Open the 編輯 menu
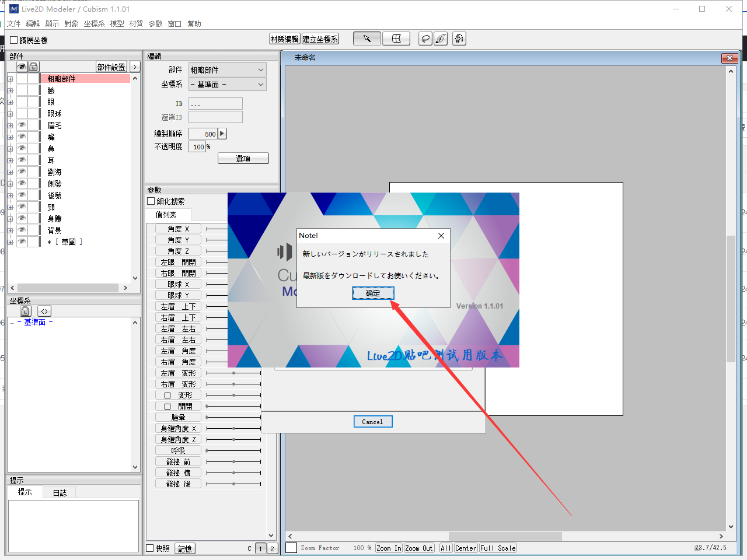The image size is (747, 560). click(x=33, y=24)
